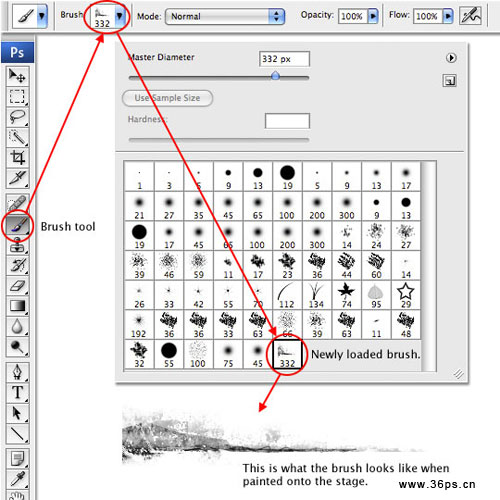Select the soft round 300 brush in second row
The height and width of the screenshot is (500, 500).
tap(347, 206)
